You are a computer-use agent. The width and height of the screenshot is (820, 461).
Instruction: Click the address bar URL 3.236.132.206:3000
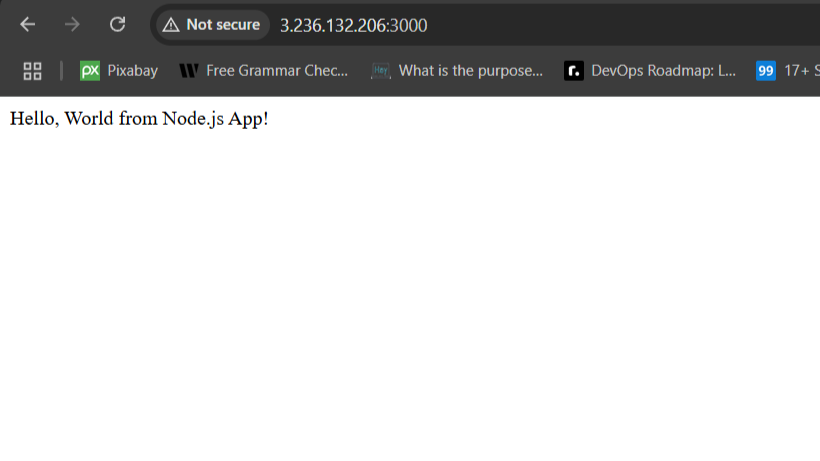tap(354, 26)
